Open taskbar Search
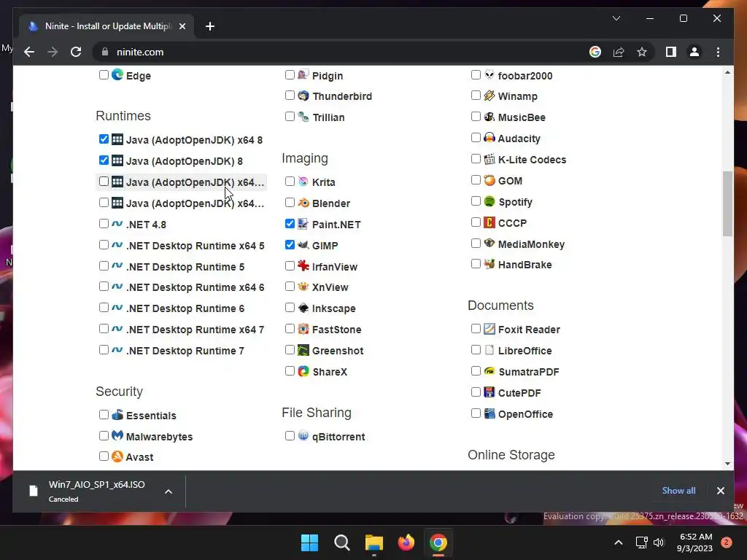The width and height of the screenshot is (747, 560). pos(341,542)
